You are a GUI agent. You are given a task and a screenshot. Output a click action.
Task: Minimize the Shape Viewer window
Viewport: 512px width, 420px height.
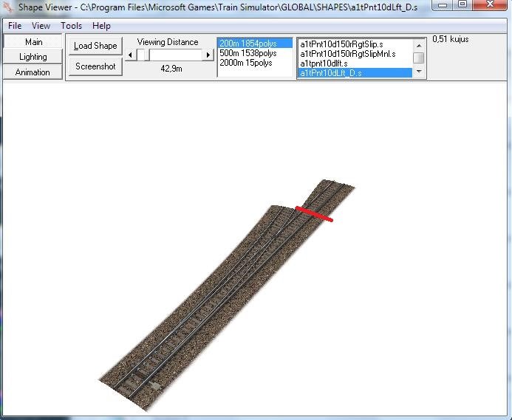click(x=443, y=5)
